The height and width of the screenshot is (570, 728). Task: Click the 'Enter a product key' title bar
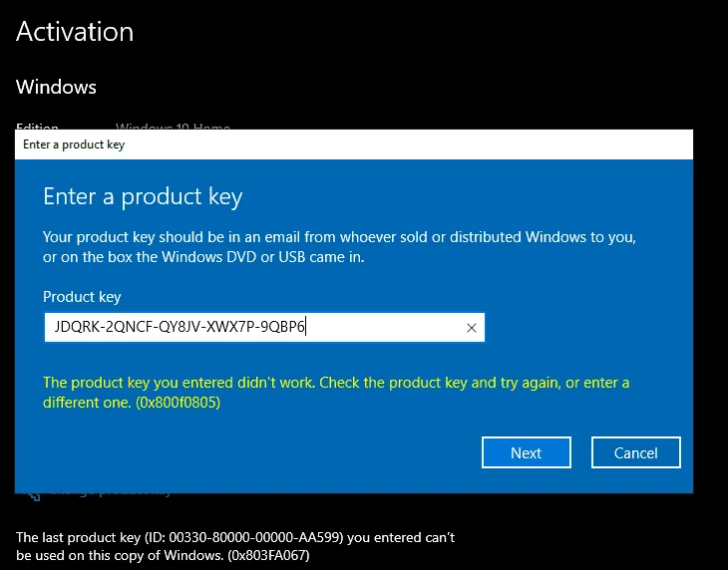click(354, 144)
